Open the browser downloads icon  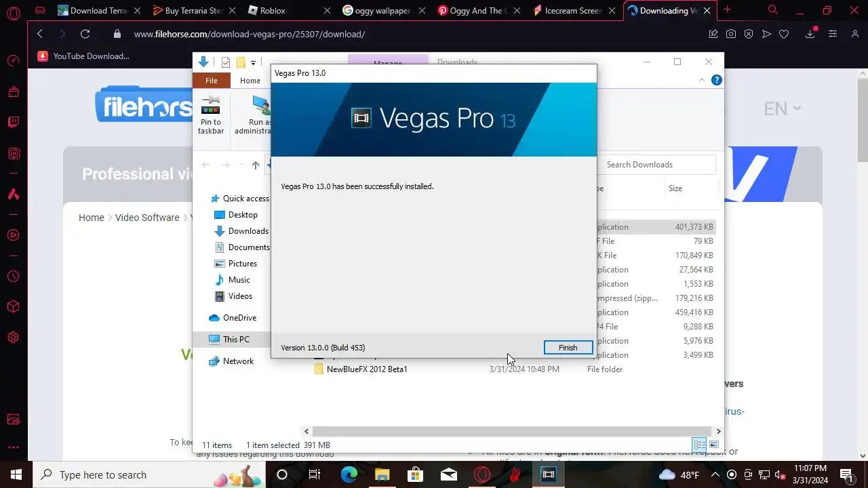click(x=810, y=34)
